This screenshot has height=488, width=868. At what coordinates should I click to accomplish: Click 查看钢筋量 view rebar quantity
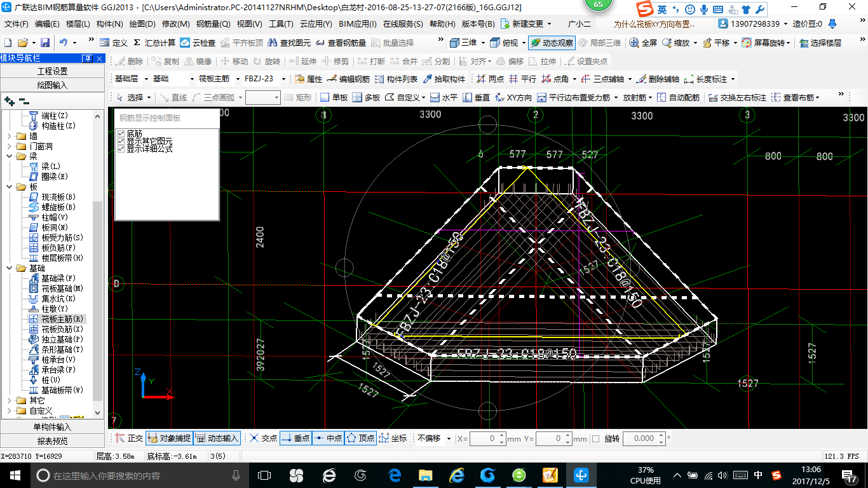coord(341,43)
